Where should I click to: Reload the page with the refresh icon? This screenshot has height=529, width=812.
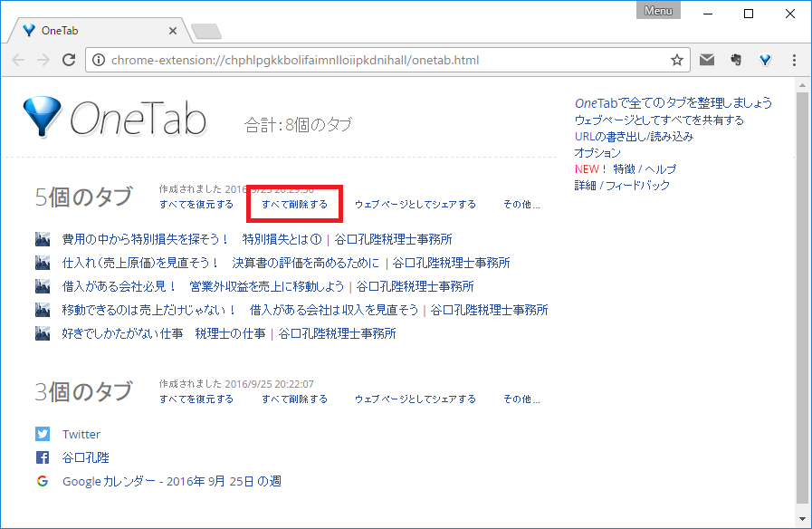[68, 61]
